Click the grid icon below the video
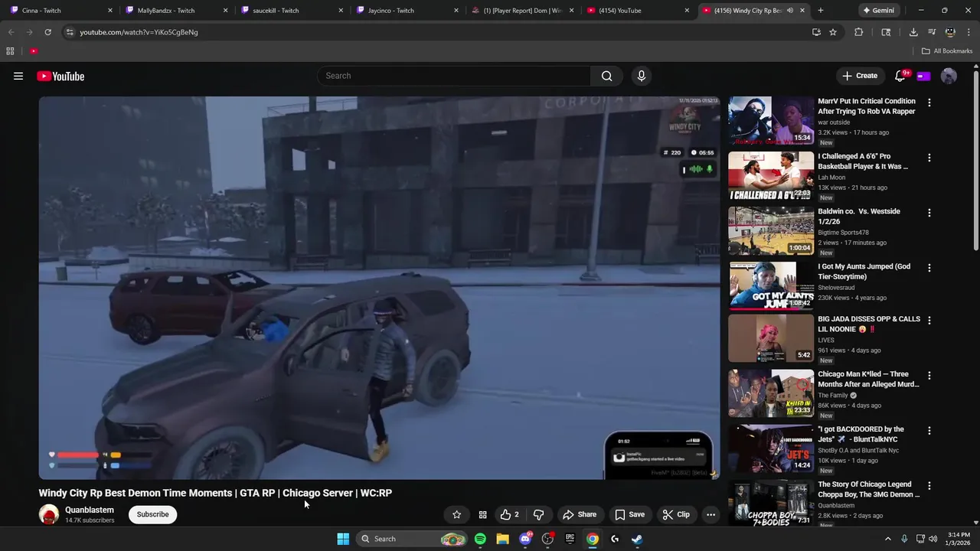 point(482,514)
